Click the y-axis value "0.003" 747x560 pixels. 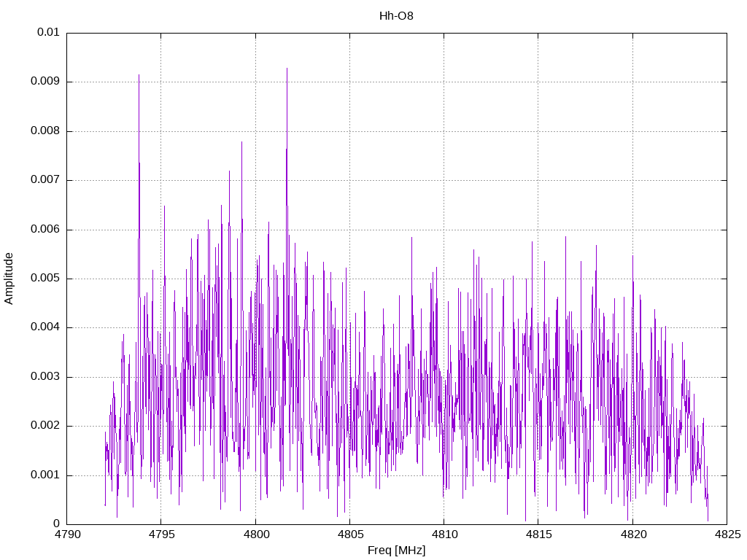(45, 377)
